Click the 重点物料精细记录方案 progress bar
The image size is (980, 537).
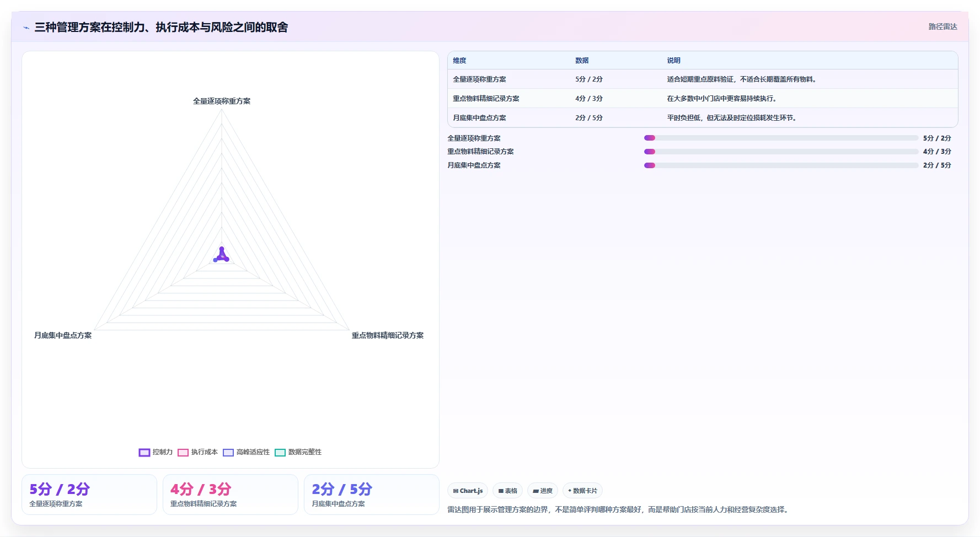click(781, 152)
